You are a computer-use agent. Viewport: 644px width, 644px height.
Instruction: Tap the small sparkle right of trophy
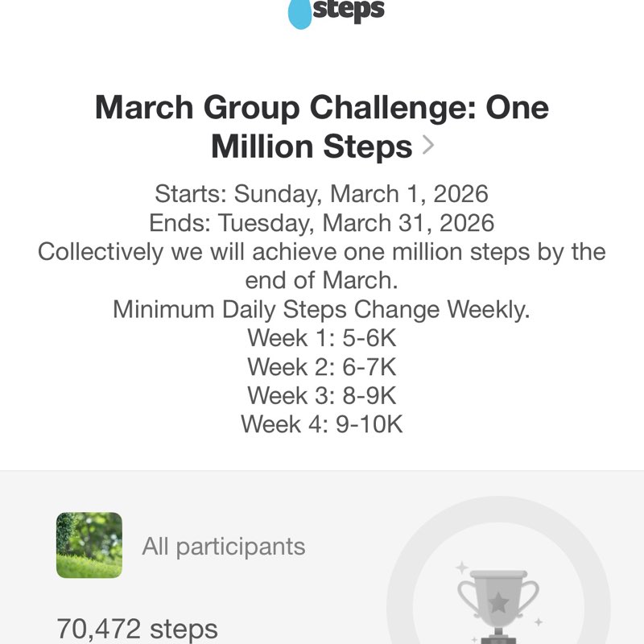(537, 621)
